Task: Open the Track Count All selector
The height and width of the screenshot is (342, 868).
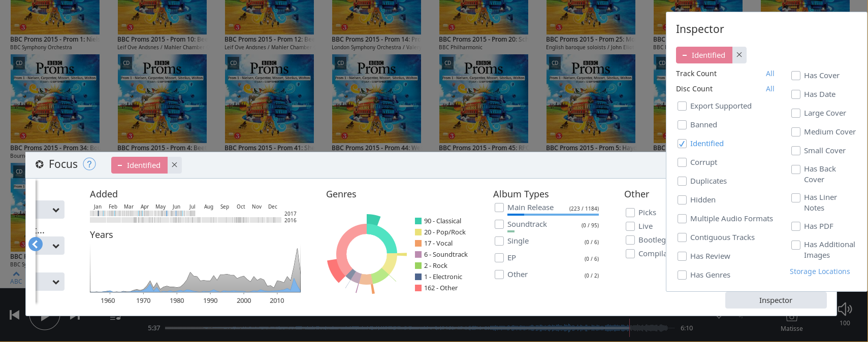Action: pyautogui.click(x=769, y=74)
